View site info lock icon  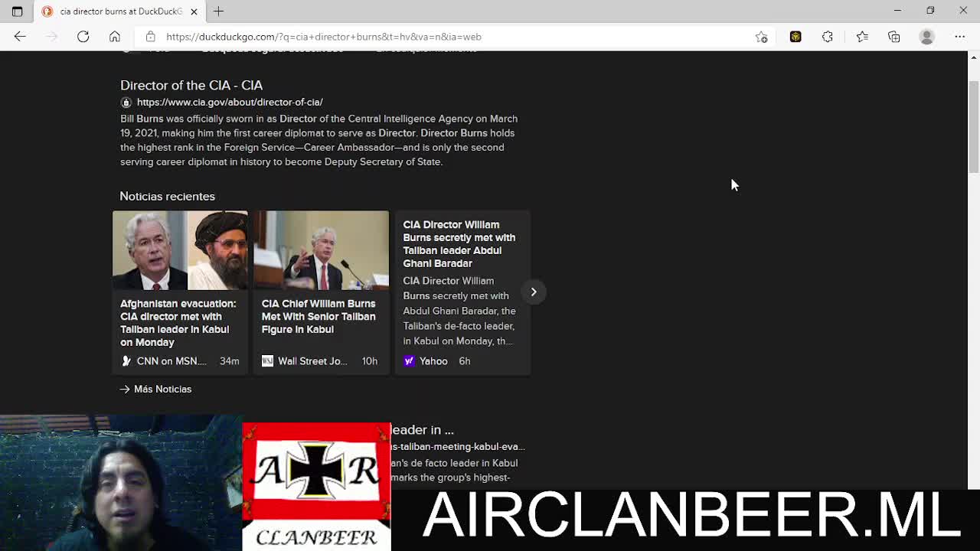[x=151, y=37]
